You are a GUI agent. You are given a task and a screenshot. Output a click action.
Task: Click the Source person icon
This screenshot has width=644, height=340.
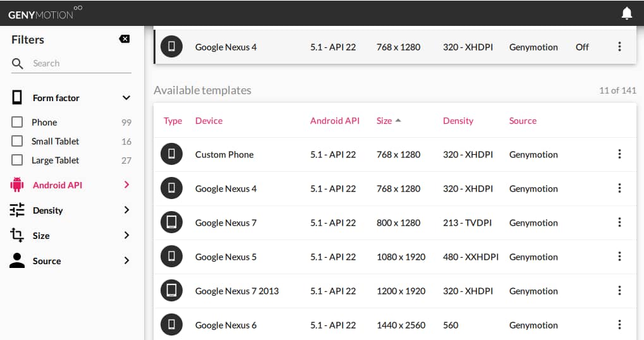click(x=17, y=260)
